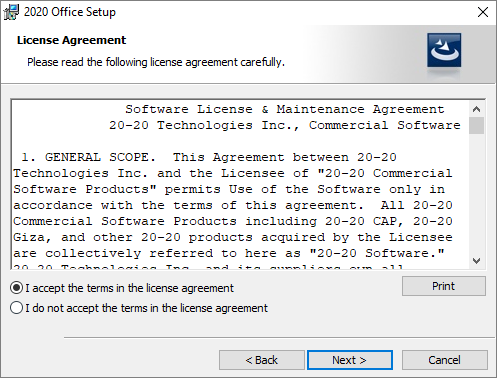Image resolution: width=497 pixels, height=378 pixels.
Task: Close the 2020 Office Setup window
Action: pyautogui.click(x=483, y=12)
